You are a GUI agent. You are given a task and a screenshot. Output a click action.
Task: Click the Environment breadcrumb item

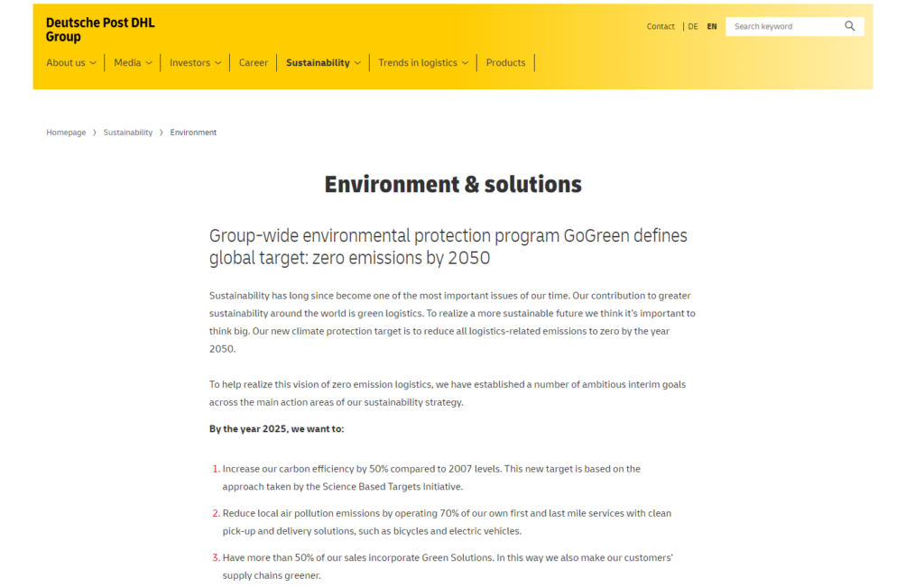coord(193,133)
